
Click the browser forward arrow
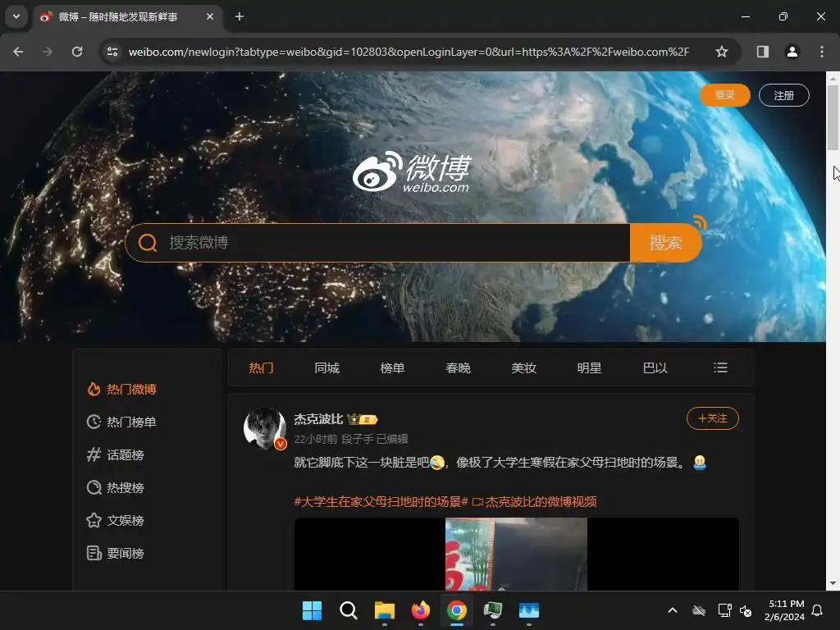tap(48, 52)
